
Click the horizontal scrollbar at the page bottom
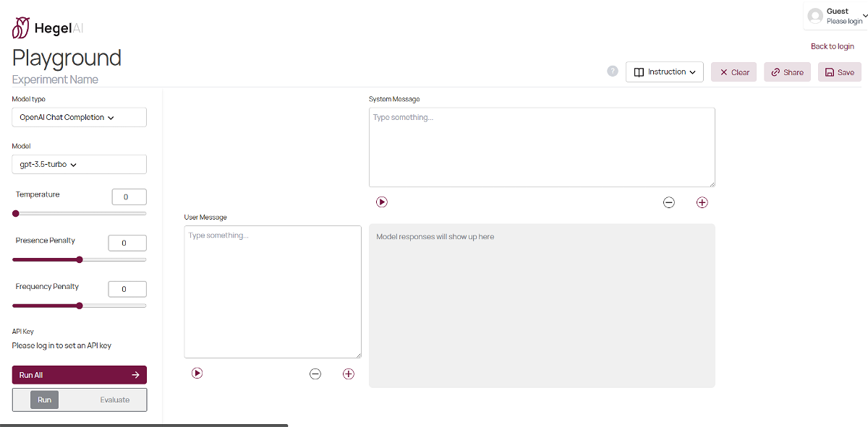(144, 426)
